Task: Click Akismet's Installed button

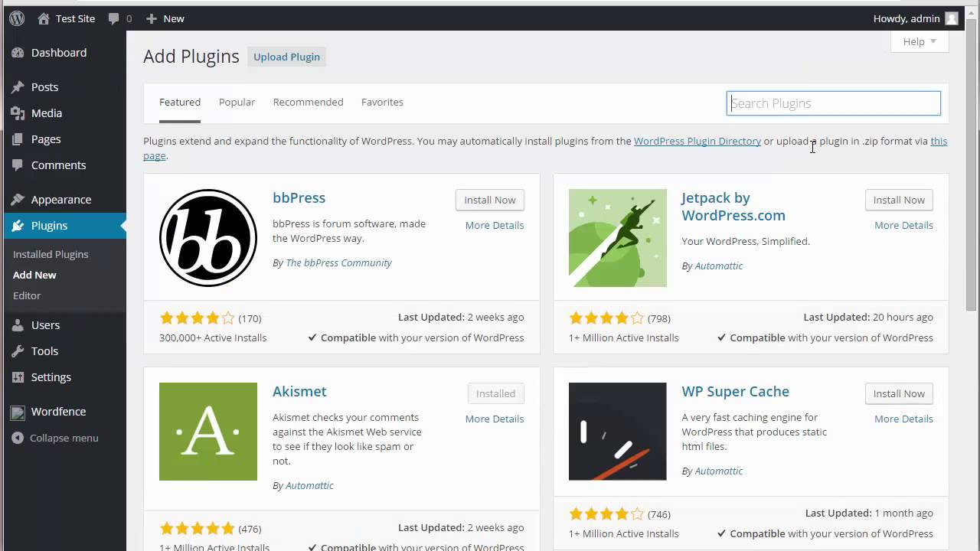Action: point(495,393)
